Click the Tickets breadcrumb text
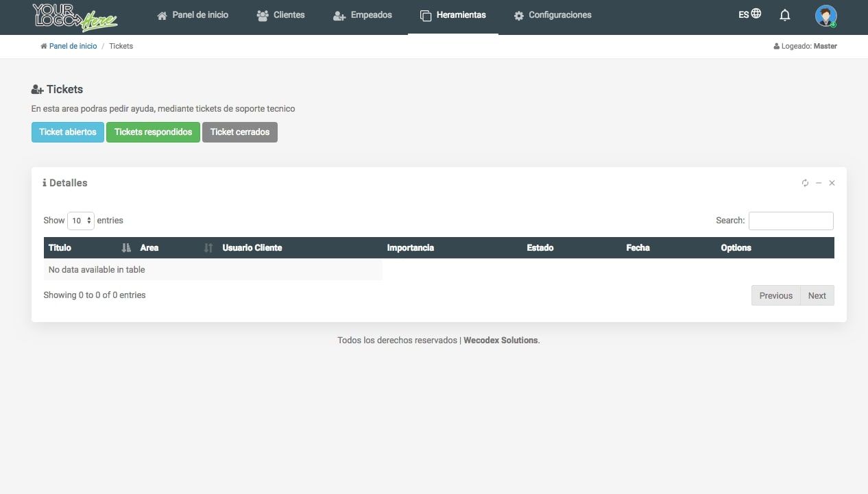Screen dimensions: 868x494 point(121,46)
